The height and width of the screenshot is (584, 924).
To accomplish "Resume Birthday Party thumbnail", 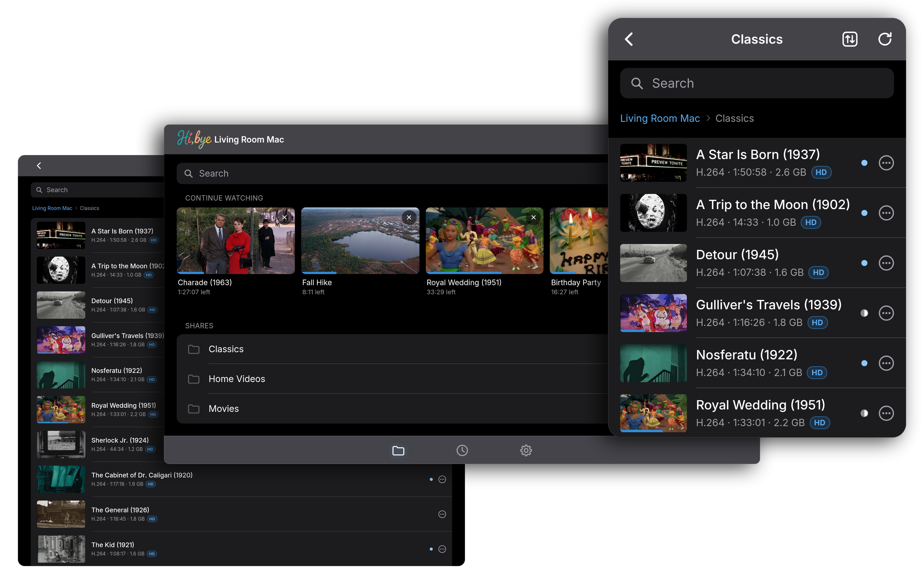I will tap(579, 241).
